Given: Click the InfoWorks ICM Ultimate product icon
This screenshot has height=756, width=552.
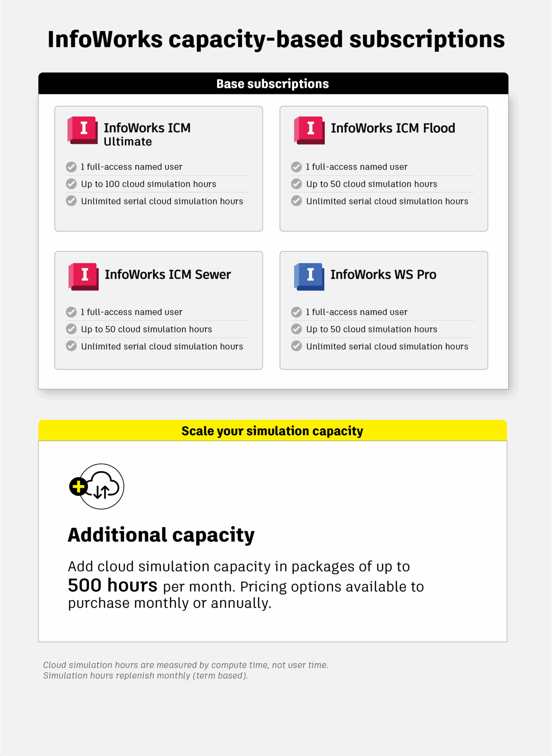Looking at the screenshot, I should click(83, 130).
